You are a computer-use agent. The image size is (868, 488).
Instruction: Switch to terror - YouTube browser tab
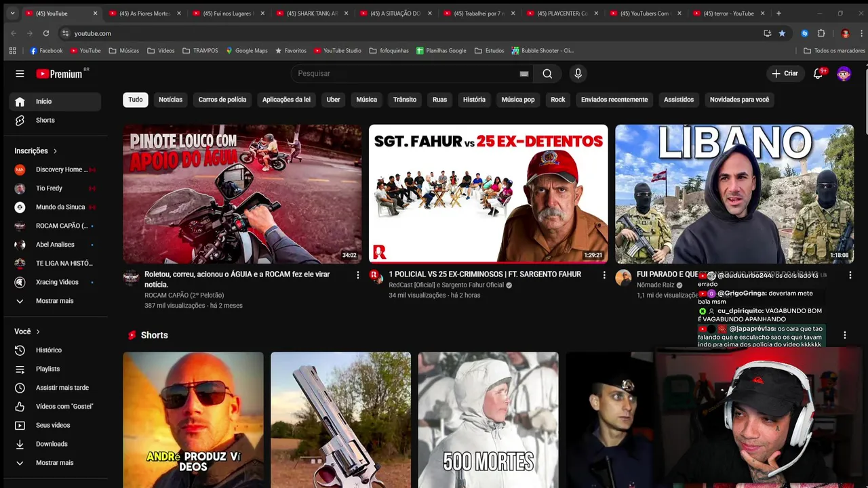pyautogui.click(x=729, y=14)
